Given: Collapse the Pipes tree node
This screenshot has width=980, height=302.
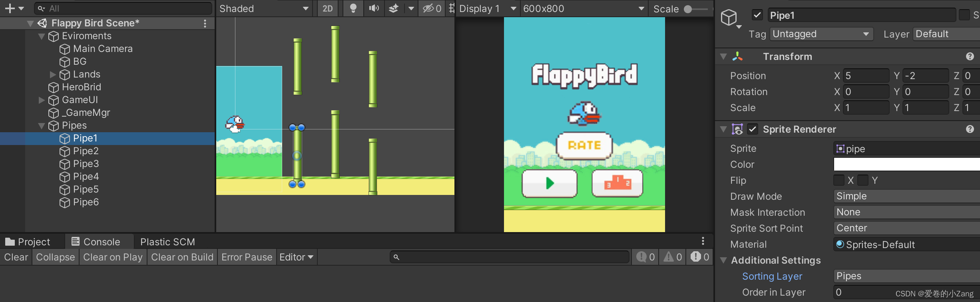Looking at the screenshot, I should (x=41, y=126).
